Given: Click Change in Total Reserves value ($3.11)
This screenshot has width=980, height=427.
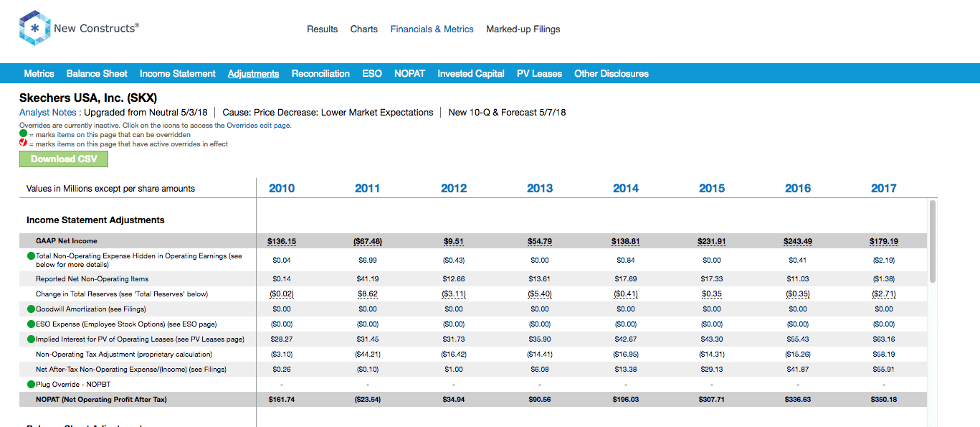Looking at the screenshot, I should point(454,294).
